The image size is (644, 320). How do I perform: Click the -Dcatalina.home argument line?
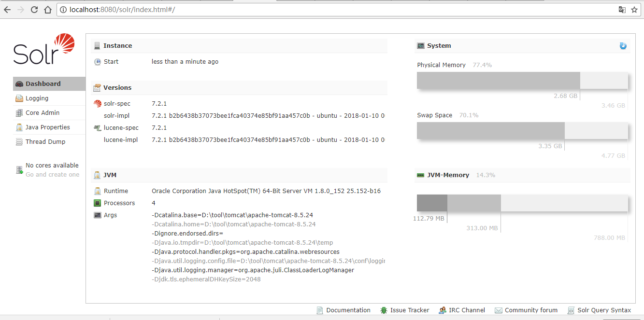[234, 224]
